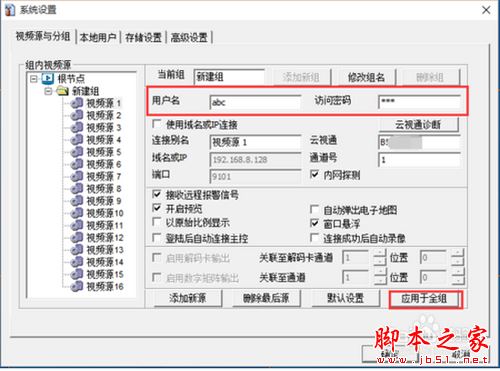Viewport: 500px width, 371px height.
Task: Click the camera icon of 视频源 5
Action: pos(77,152)
